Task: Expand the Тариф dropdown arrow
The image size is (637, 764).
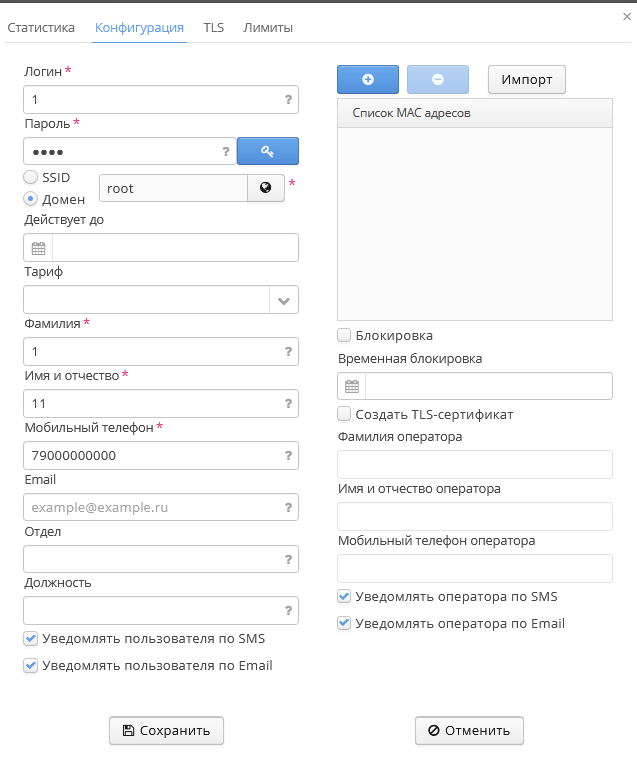Action: (284, 300)
